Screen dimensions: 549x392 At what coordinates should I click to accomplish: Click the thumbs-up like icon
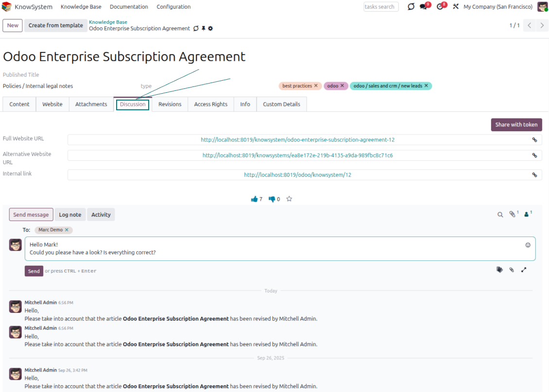pos(254,199)
